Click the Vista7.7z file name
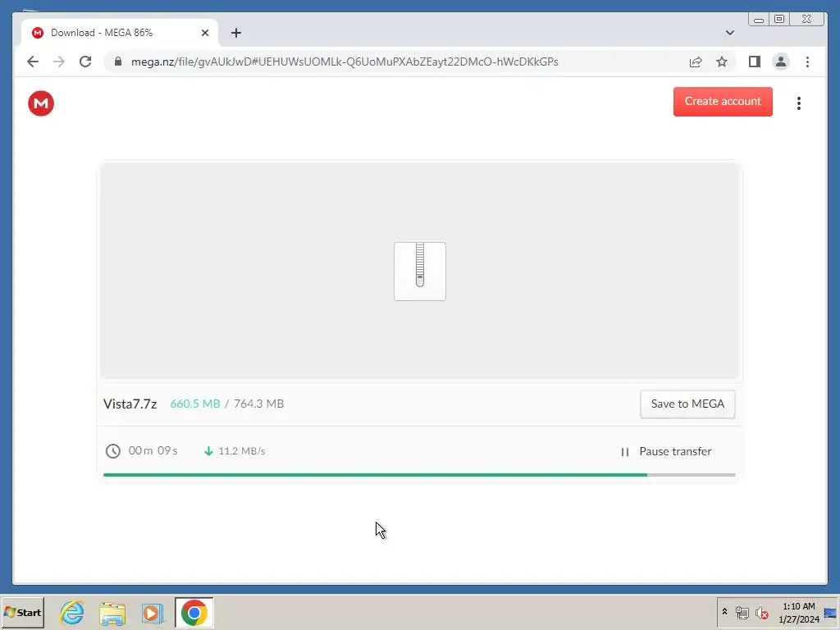The width and height of the screenshot is (840, 630). (x=130, y=404)
